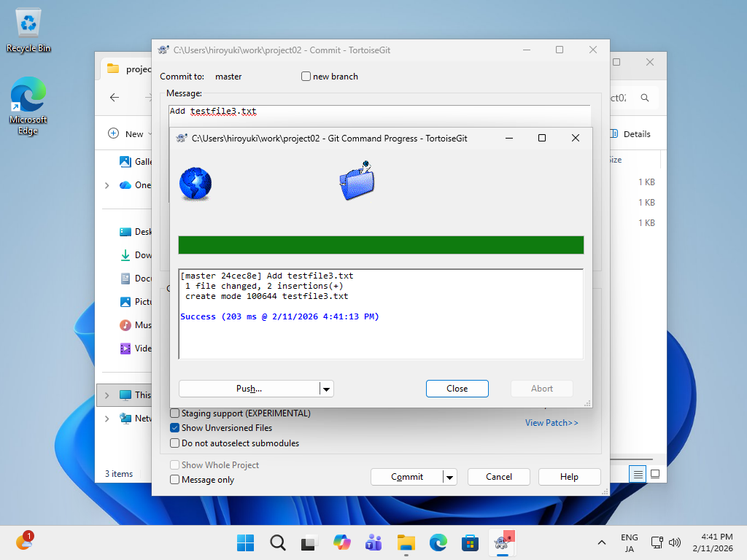Click the Success line in output log
Image resolution: width=747 pixels, height=560 pixels.
click(x=279, y=316)
